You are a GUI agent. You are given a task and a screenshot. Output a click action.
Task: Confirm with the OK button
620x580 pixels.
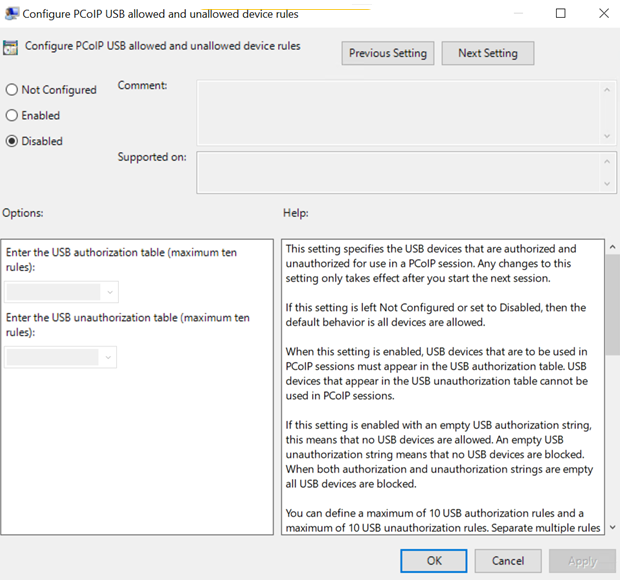[434, 561]
